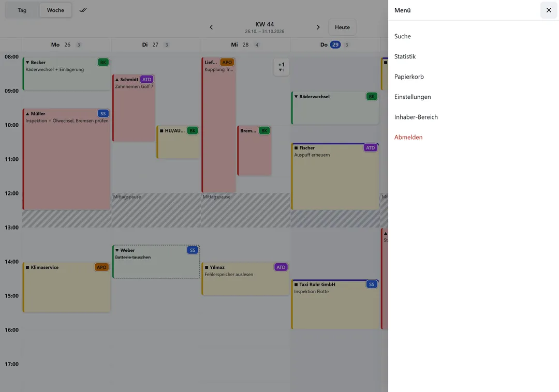Switch to Tag view
This screenshot has height=392, width=559.
point(22,10)
